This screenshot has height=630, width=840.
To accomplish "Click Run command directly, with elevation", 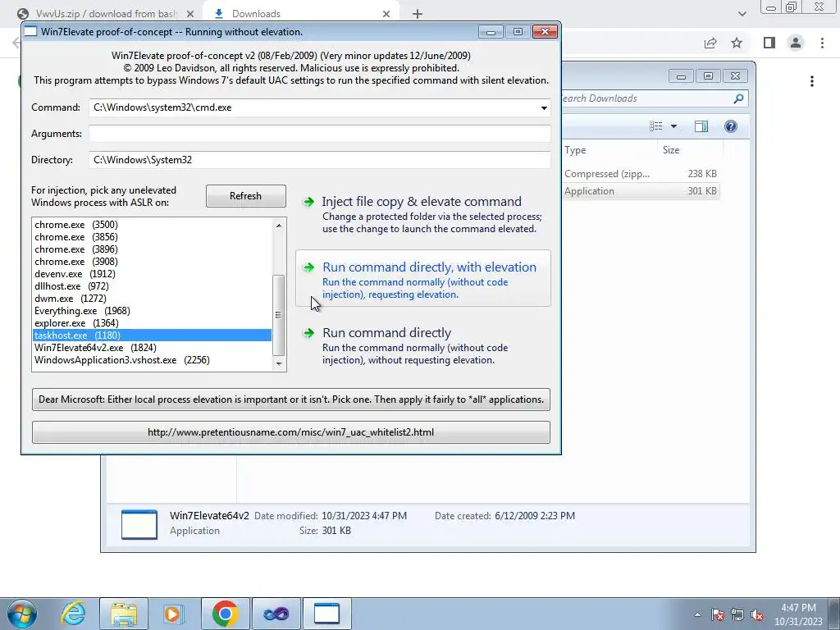I will tap(423, 279).
